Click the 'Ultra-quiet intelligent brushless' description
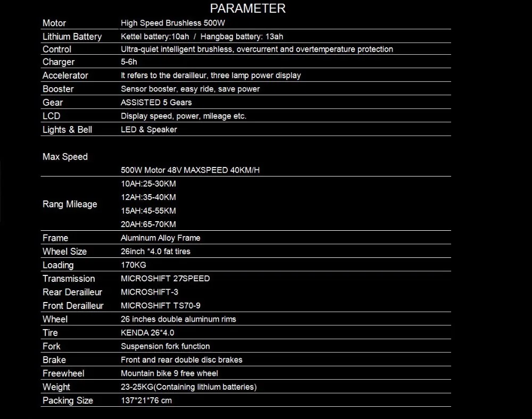The height and width of the screenshot is (419, 532). 257,49
